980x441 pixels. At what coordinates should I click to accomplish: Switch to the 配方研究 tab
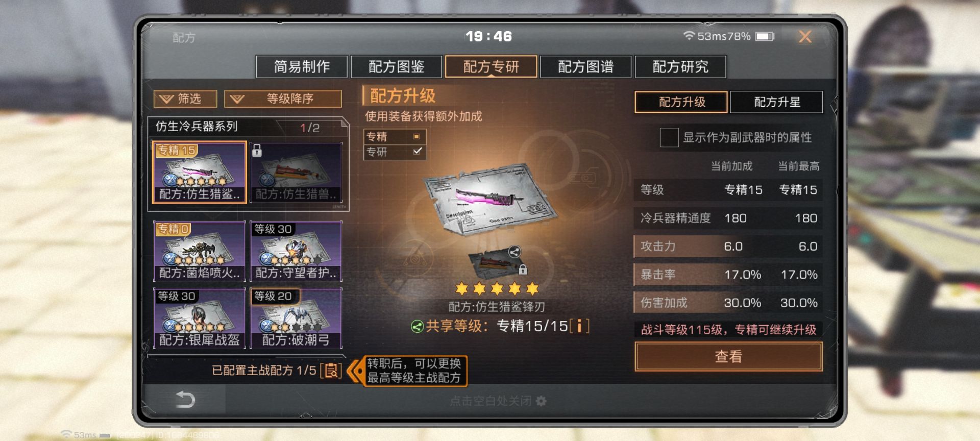click(x=680, y=66)
